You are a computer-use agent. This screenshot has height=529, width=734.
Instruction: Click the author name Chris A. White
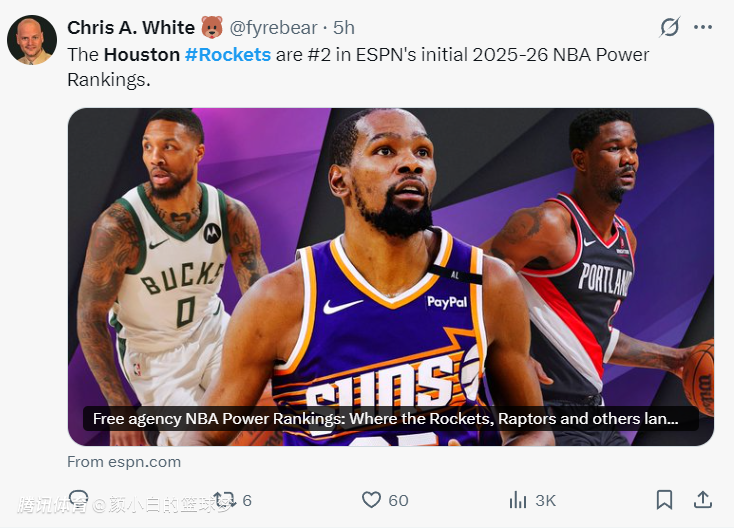(x=131, y=27)
